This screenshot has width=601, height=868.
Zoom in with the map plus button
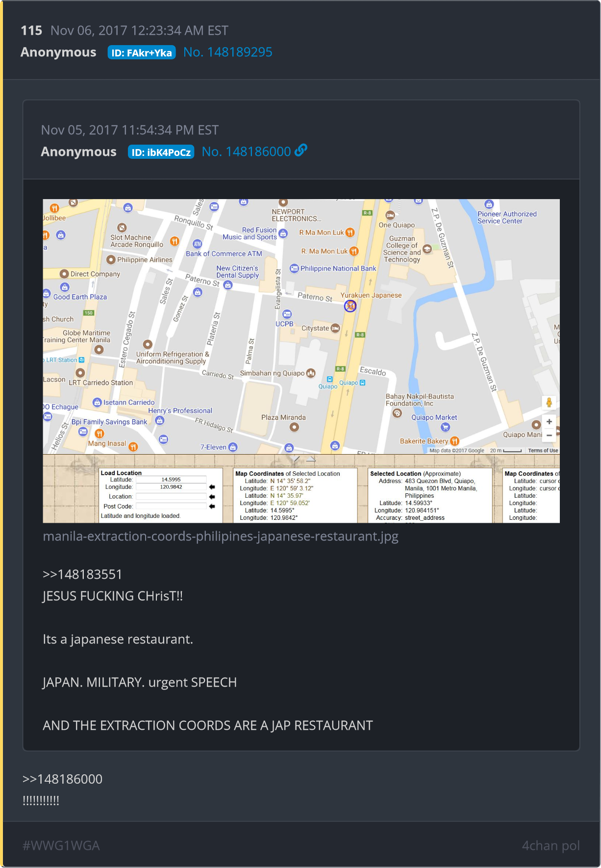click(x=549, y=422)
